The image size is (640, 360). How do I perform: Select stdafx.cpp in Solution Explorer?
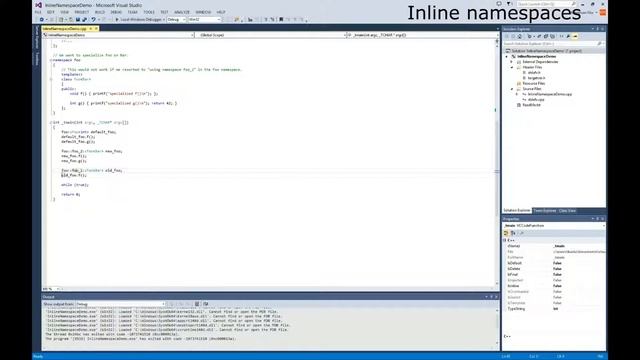(x=536, y=100)
